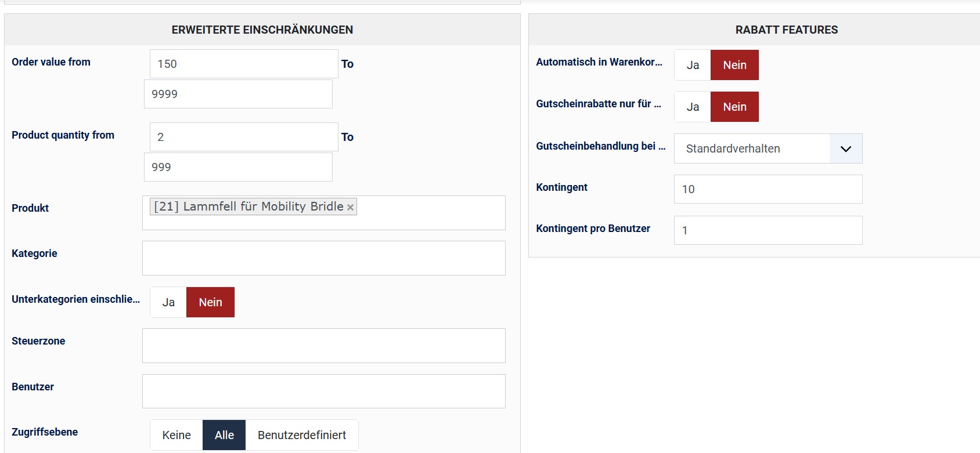Image resolution: width=980 pixels, height=453 pixels.
Task: Select Nein for Automatisch in Warenkorb
Action: point(734,65)
